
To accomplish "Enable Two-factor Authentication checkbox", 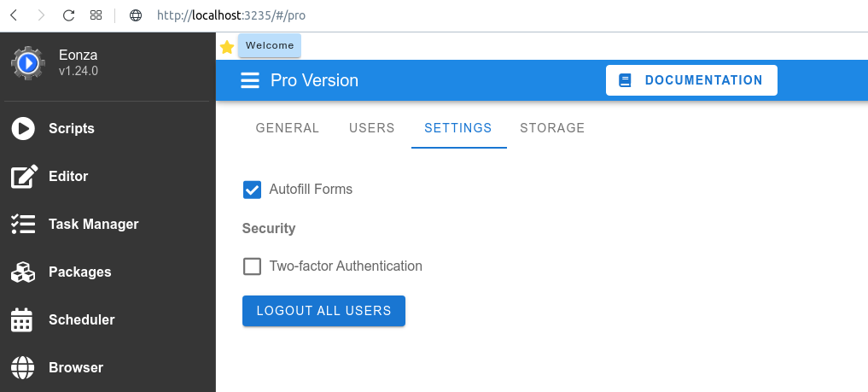I will (x=253, y=266).
